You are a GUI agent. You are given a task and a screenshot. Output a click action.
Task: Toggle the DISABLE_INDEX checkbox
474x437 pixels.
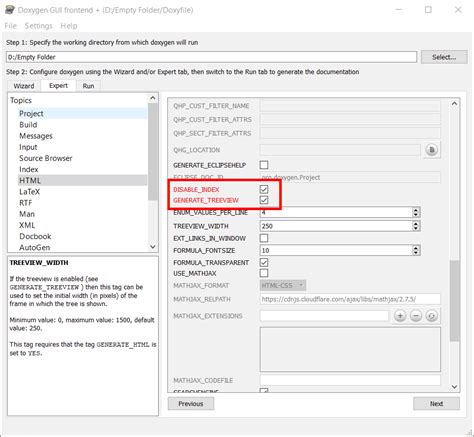pos(264,189)
